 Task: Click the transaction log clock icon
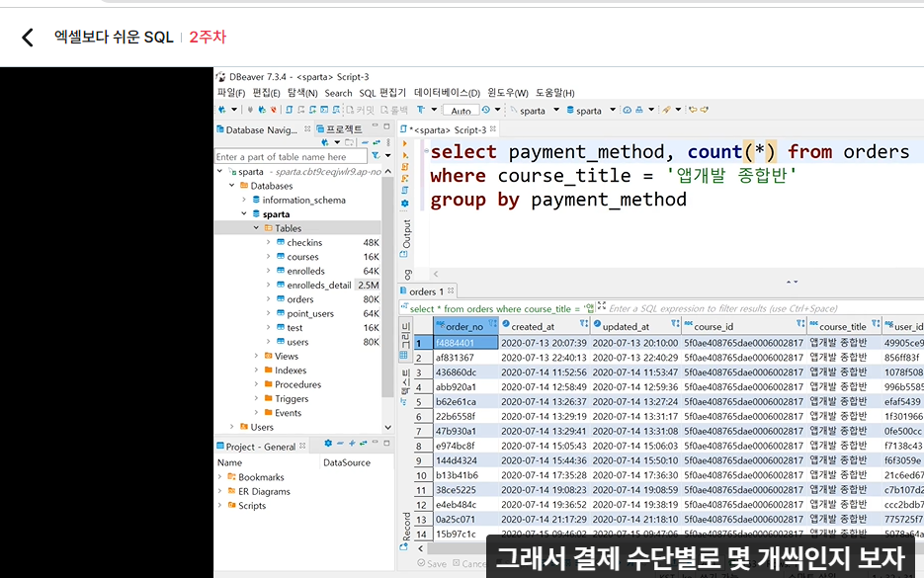tap(485, 110)
